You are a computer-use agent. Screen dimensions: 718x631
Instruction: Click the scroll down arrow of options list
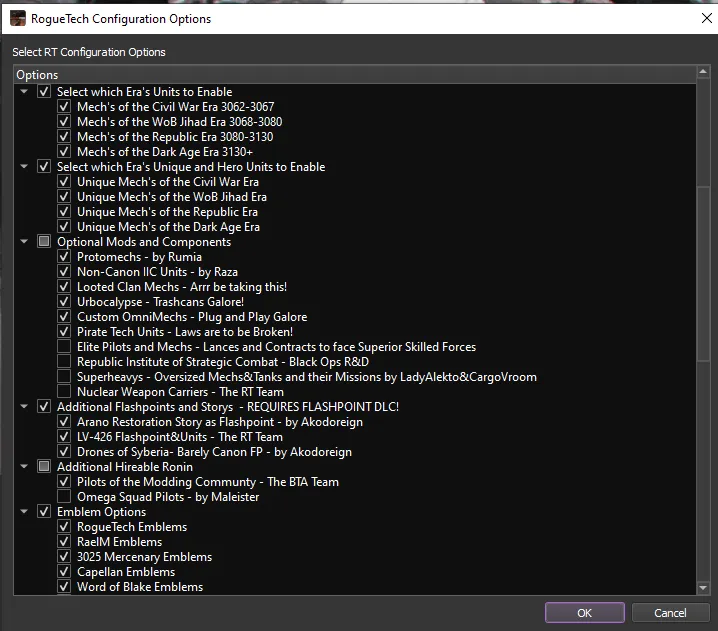coord(703,588)
